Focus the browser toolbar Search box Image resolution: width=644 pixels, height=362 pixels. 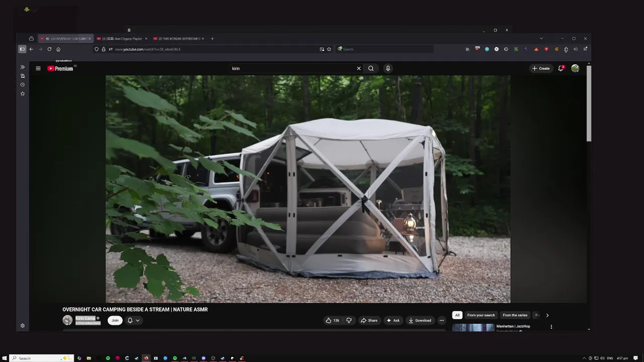pyautogui.click(x=385, y=49)
